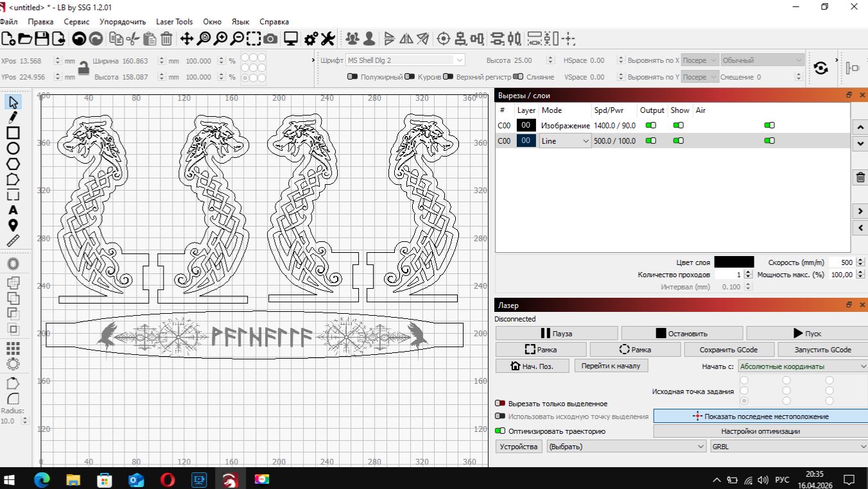Select the Position Laser marker tool

pos(13,225)
